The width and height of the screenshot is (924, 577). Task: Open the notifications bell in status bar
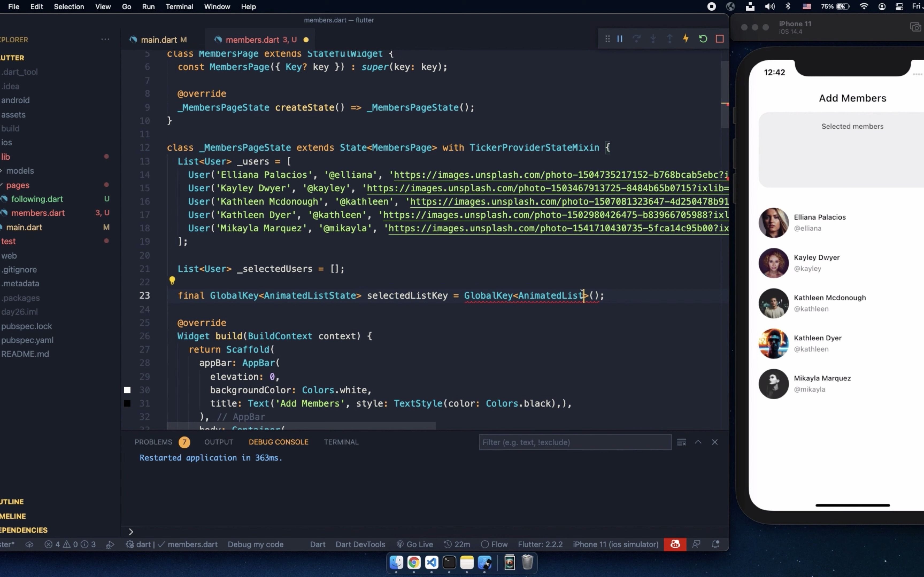coord(715,544)
